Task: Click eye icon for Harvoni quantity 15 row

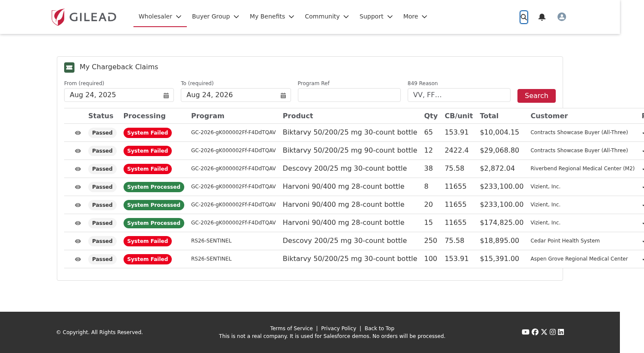Action: tap(78, 223)
